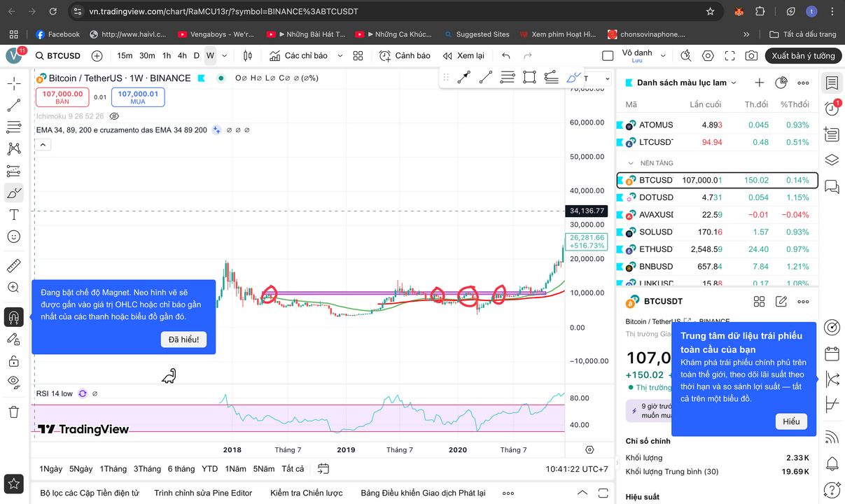The width and height of the screenshot is (845, 504).
Task: Click Xuất bản ý tưởng publish button
Action: coord(803,56)
